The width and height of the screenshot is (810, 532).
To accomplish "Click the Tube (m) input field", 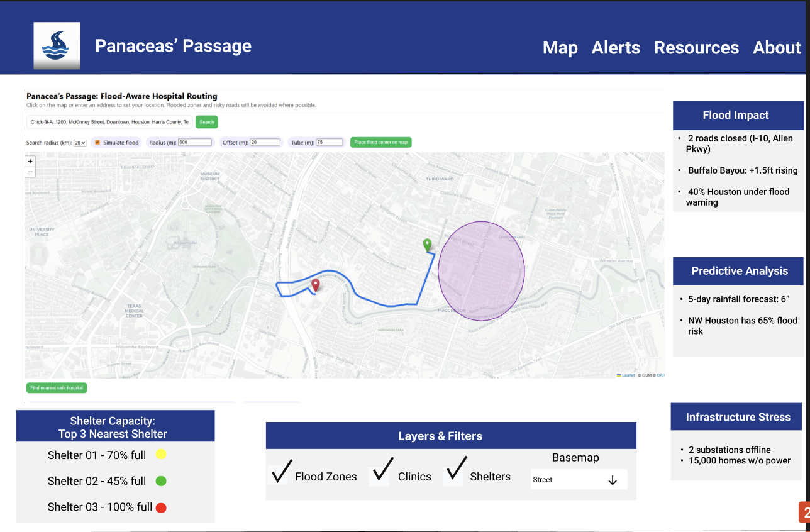I will tap(330, 143).
